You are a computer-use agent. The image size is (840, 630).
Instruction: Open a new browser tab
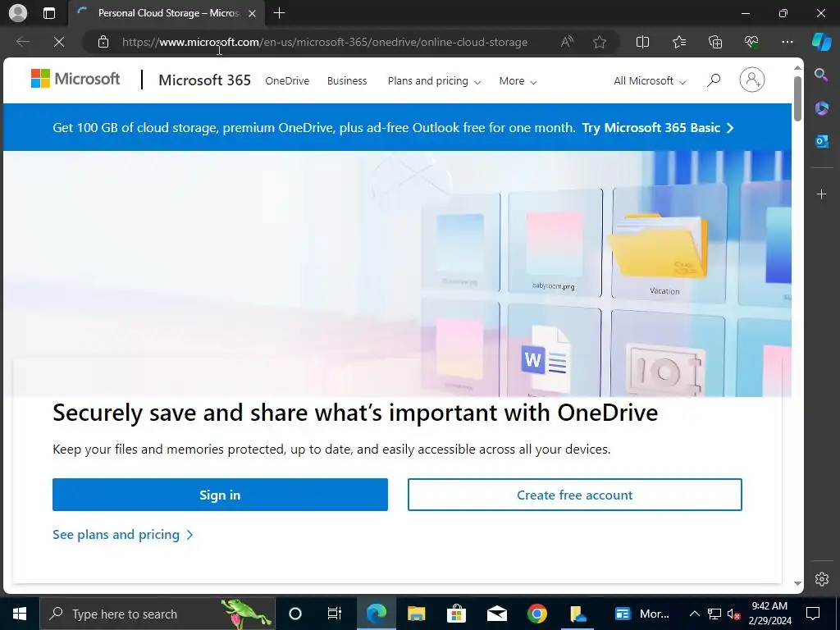click(279, 13)
